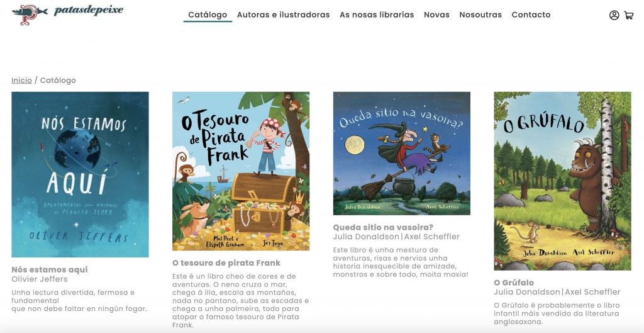
Task: Click Queda sitio na vasoira? title link
Action: tap(383, 227)
